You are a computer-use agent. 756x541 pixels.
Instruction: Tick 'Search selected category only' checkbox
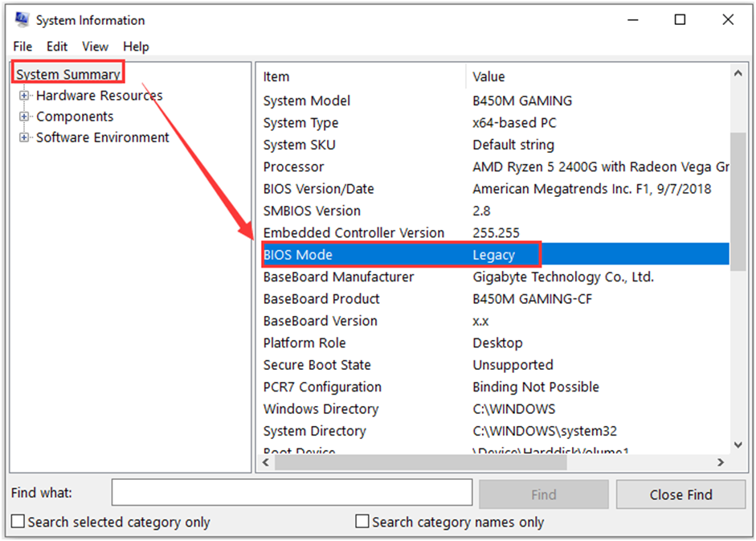(18, 521)
